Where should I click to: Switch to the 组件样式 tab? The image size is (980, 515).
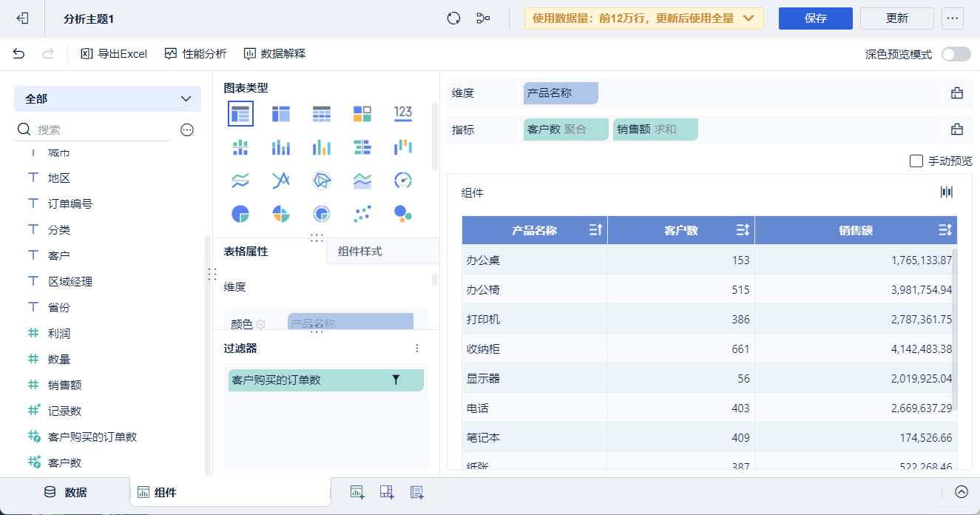(360, 252)
